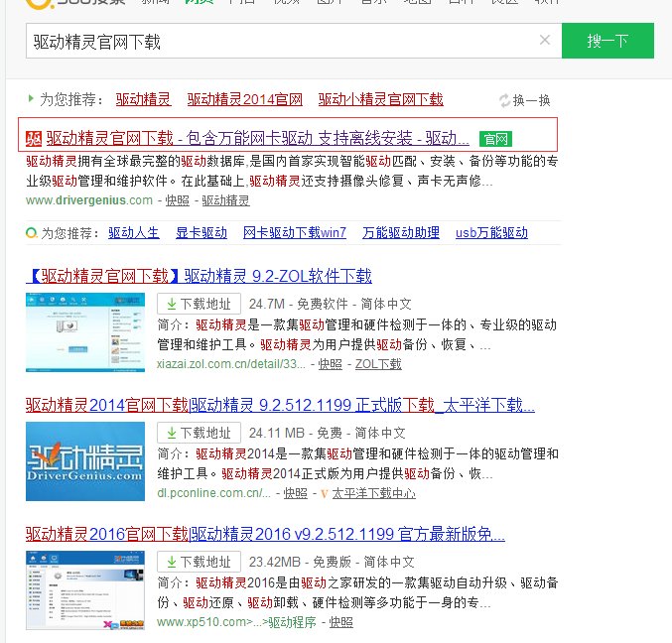Screen dimensions: 672x643
Task: Refresh recommendations with 换一换 icon
Action: pyautogui.click(x=504, y=100)
